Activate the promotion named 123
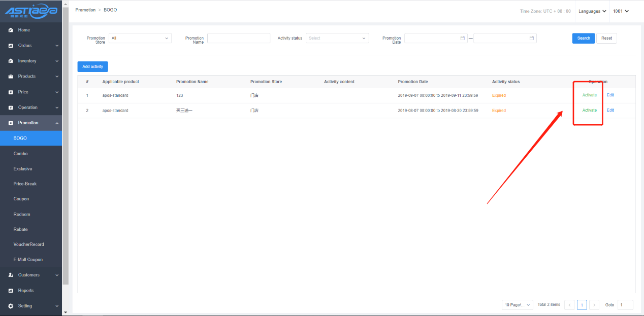The height and width of the screenshot is (316, 644). [589, 95]
